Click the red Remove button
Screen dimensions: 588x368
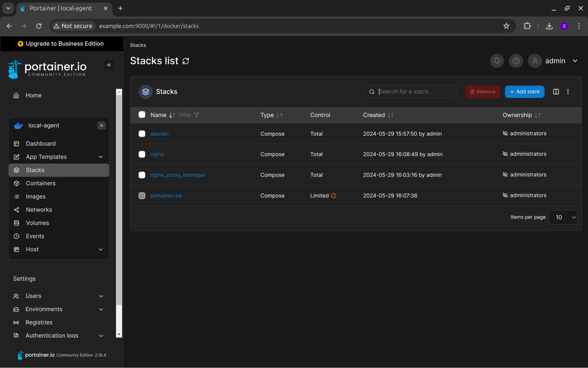[x=482, y=92]
